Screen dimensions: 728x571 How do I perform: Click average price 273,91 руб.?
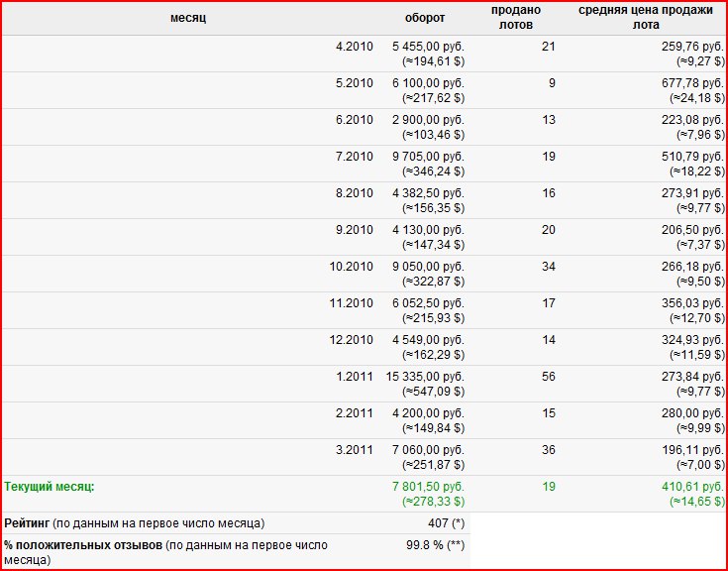pyautogui.click(x=692, y=193)
